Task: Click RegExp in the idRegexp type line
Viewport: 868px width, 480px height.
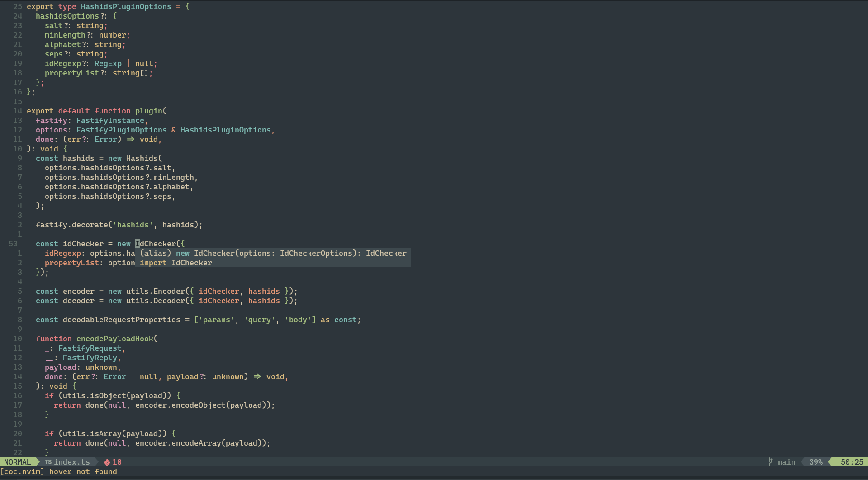Action: (x=108, y=63)
